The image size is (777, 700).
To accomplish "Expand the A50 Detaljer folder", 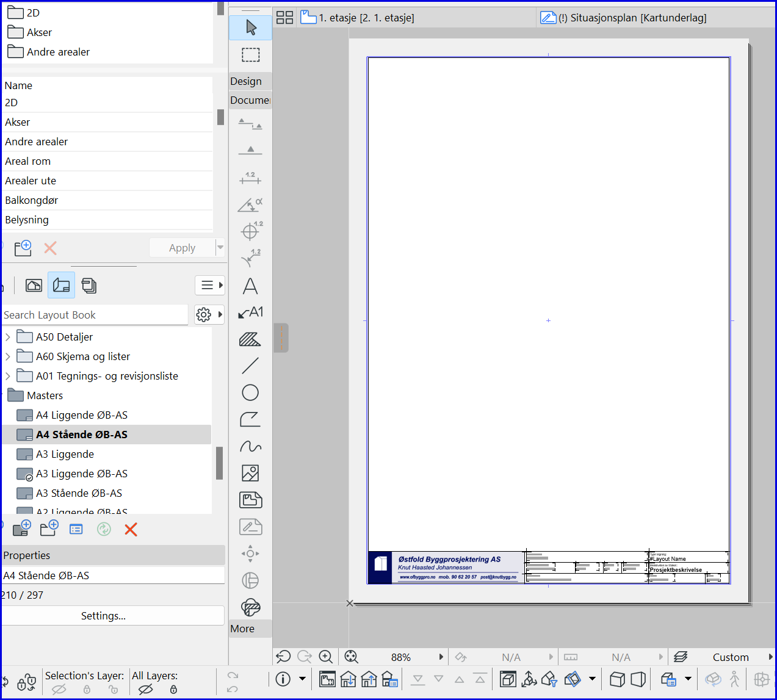I will tap(8, 337).
